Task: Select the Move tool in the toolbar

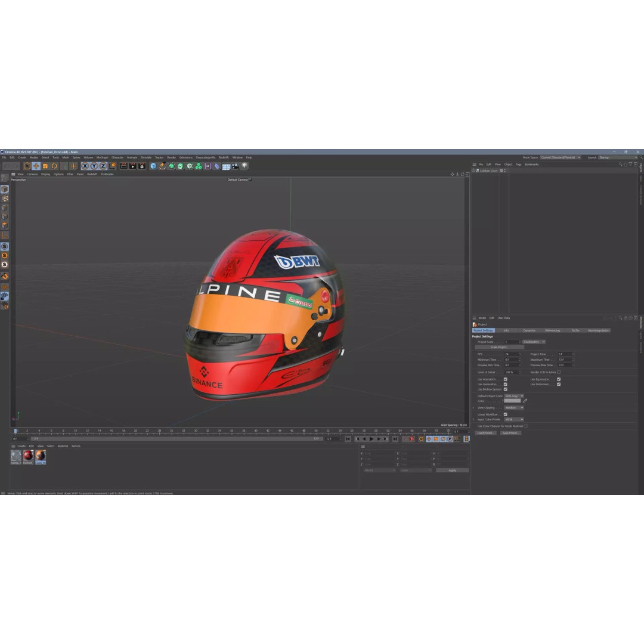Action: tap(35, 166)
